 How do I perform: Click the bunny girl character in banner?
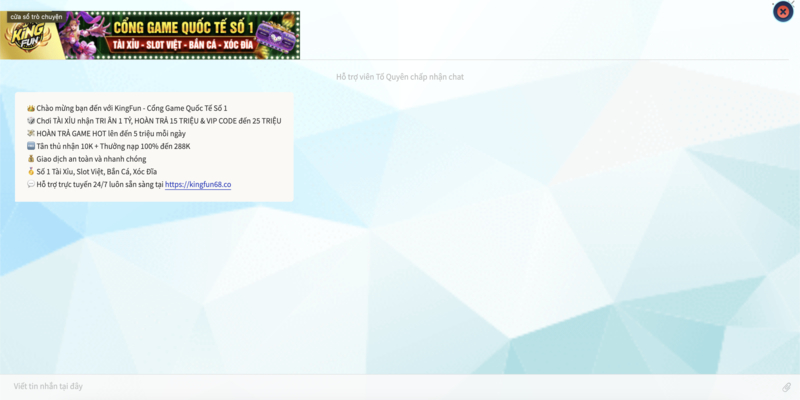coord(84,35)
